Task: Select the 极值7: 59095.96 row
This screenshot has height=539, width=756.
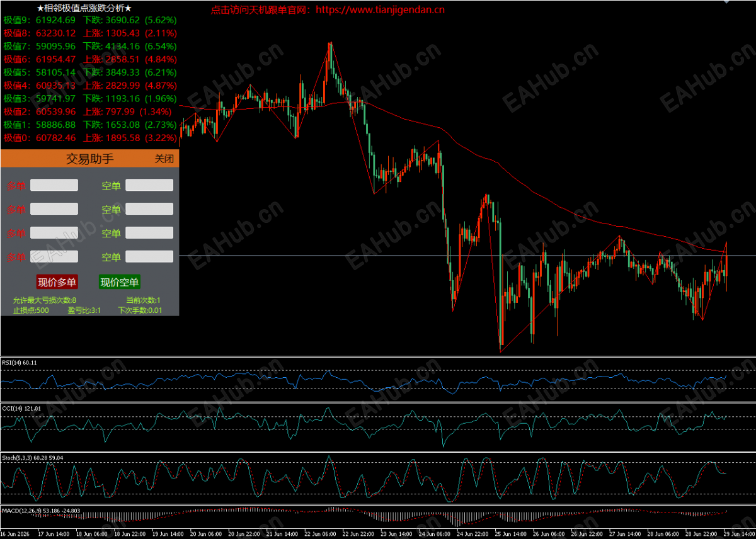Action: (x=90, y=46)
